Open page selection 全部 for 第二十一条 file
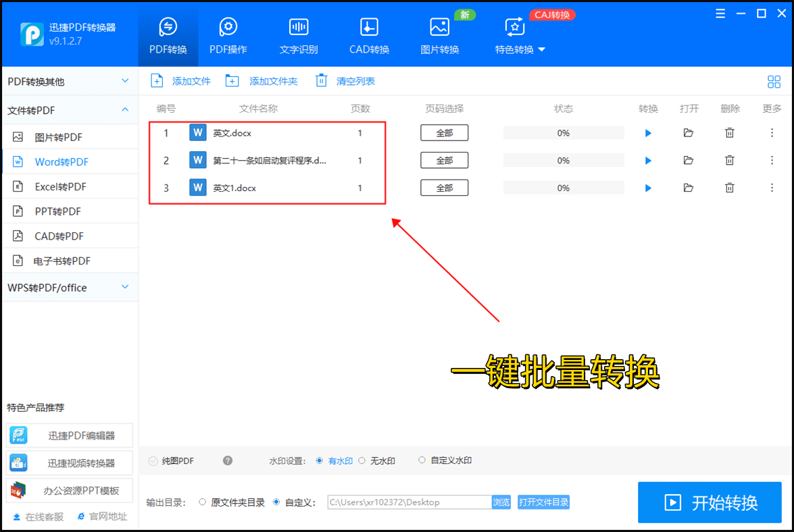 click(444, 160)
